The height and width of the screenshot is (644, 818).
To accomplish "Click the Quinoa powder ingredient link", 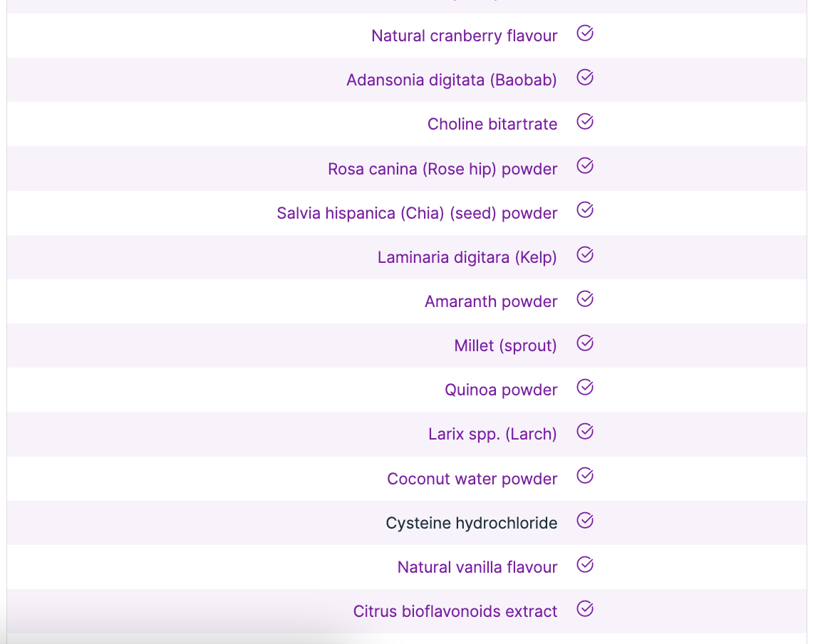I will coord(500,390).
